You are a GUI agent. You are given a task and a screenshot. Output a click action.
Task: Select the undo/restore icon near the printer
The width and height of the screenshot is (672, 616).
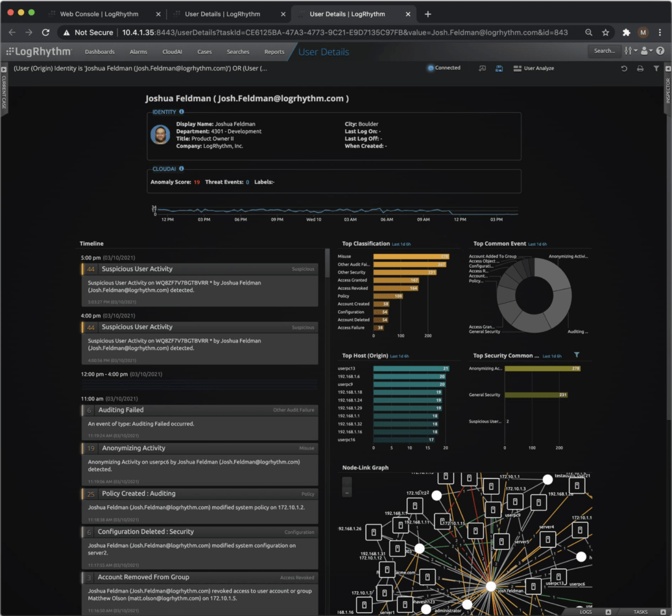pos(625,68)
